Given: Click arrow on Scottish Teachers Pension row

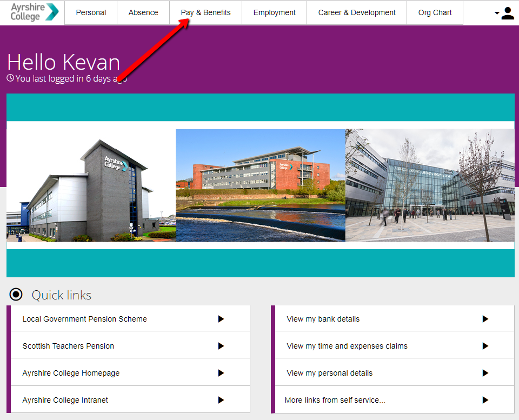Looking at the screenshot, I should click(x=221, y=346).
